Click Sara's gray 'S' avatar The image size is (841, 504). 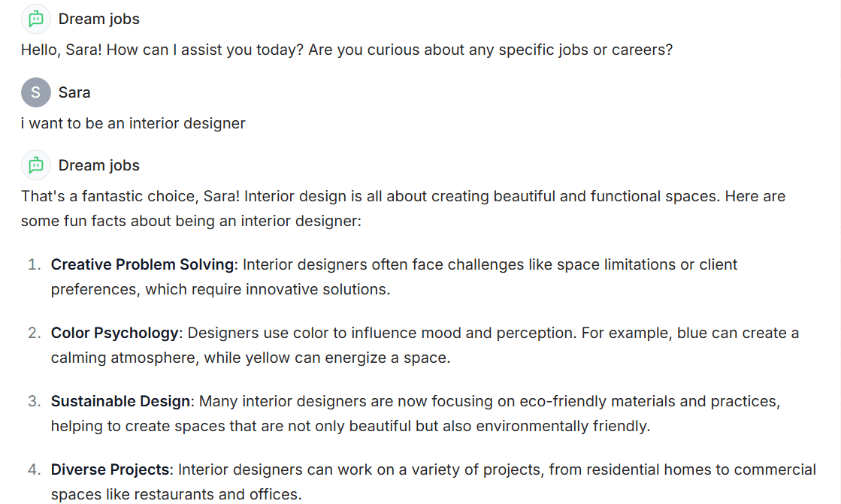(36, 92)
